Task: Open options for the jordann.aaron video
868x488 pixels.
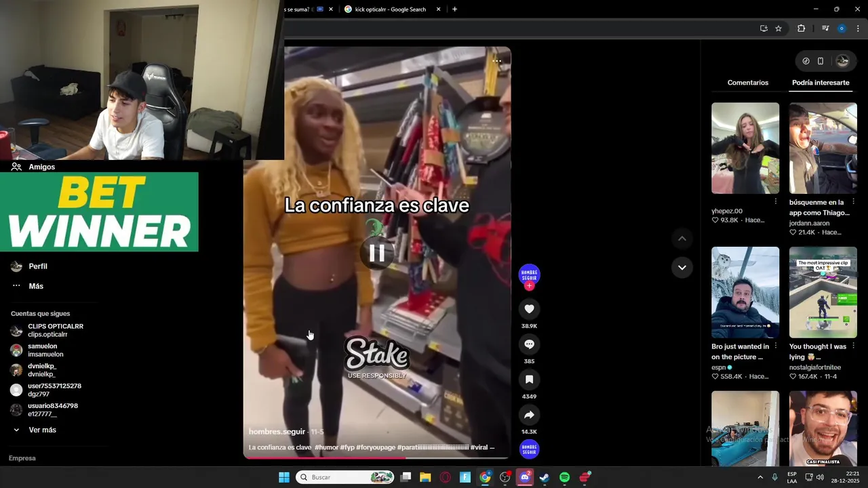Action: pos(853,202)
